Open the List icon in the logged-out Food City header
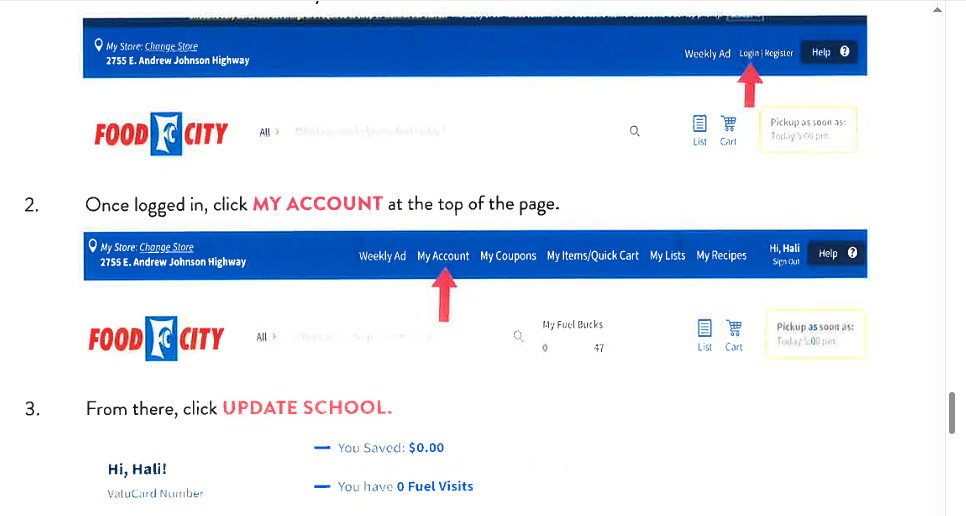966x516 pixels. point(700,131)
